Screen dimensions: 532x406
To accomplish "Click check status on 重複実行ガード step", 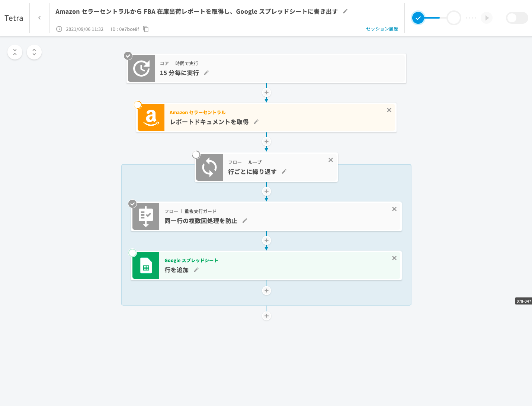I will coord(132,204).
